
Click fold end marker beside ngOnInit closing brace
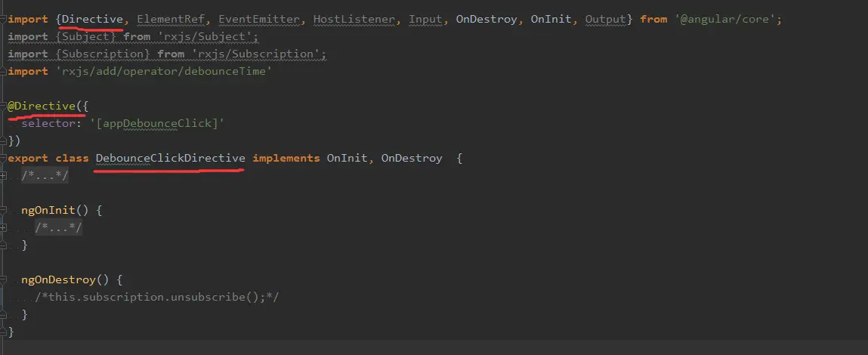click(3, 245)
